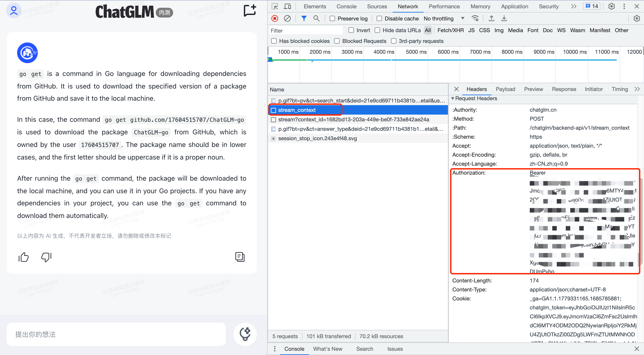644x355 pixels.
Task: Open the network search magnifier icon
Action: click(x=316, y=18)
